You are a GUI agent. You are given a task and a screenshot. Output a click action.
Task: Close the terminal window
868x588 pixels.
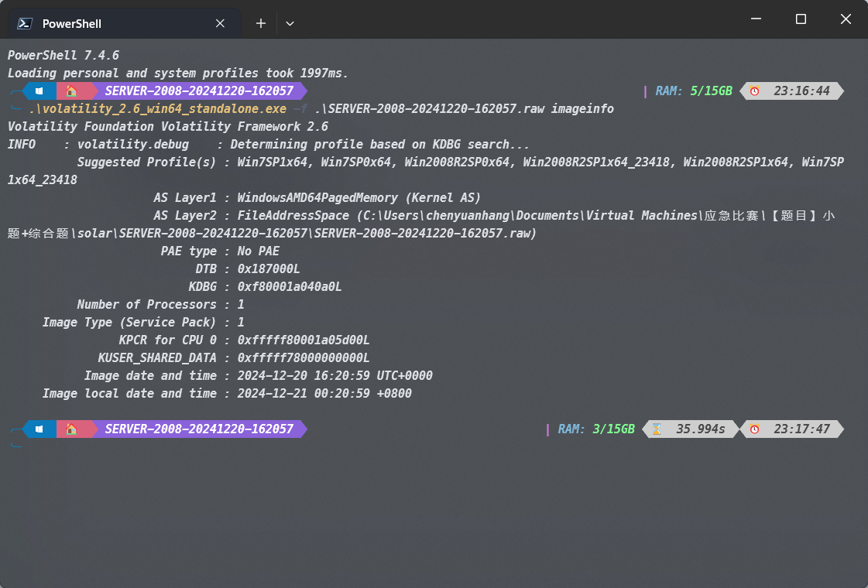pyautogui.click(x=846, y=19)
